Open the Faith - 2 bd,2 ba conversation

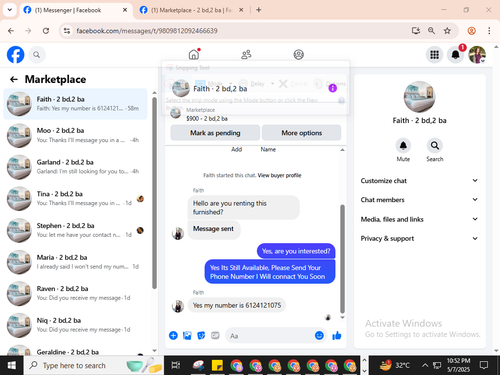(75, 104)
